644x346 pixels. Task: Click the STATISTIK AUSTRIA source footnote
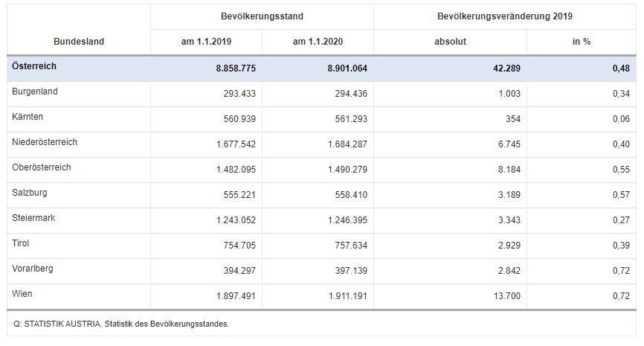click(x=120, y=324)
